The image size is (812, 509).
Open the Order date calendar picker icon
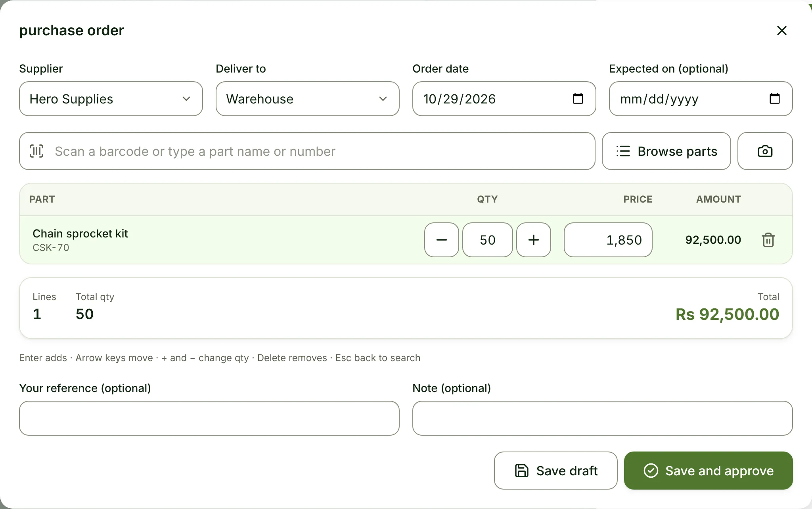[x=578, y=98]
